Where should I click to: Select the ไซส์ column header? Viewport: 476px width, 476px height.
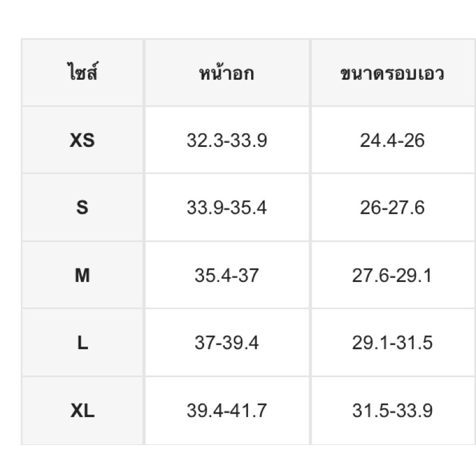pos(82,73)
